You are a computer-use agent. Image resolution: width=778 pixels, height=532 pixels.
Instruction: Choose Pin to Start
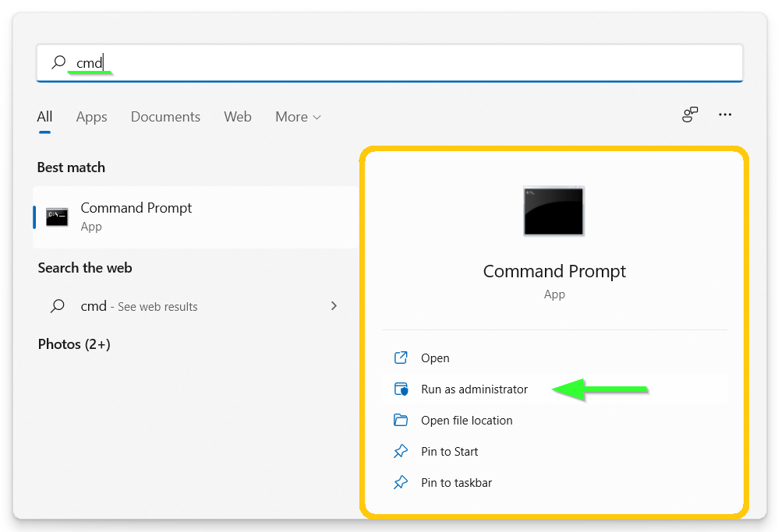point(554,452)
